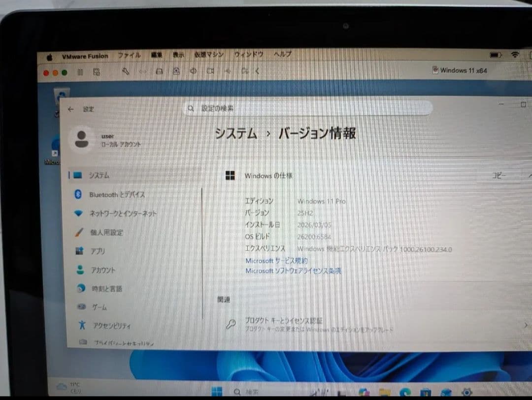Minimize the Settings window
This screenshot has height=400, width=532.
coord(501,104)
